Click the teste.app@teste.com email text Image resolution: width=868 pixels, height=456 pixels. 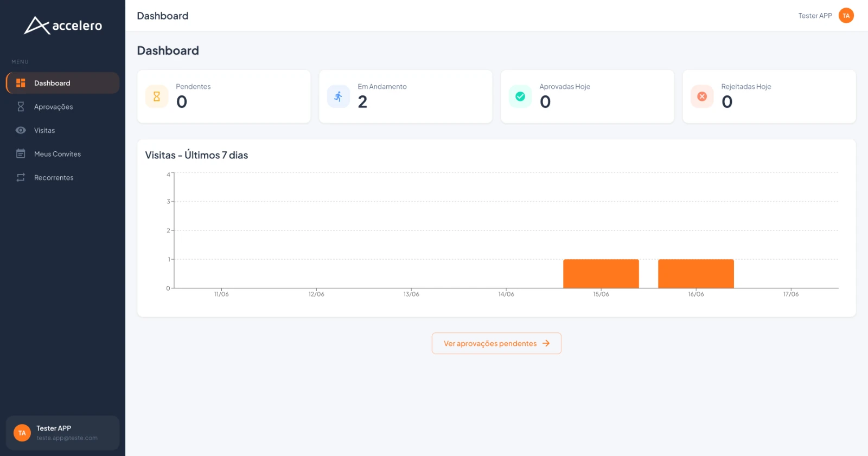coord(67,438)
